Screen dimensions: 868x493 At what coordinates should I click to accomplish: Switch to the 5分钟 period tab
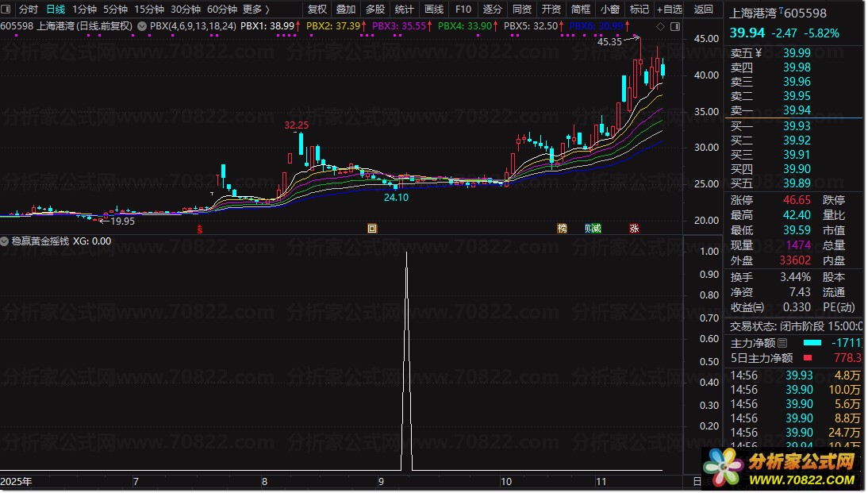[x=115, y=10]
